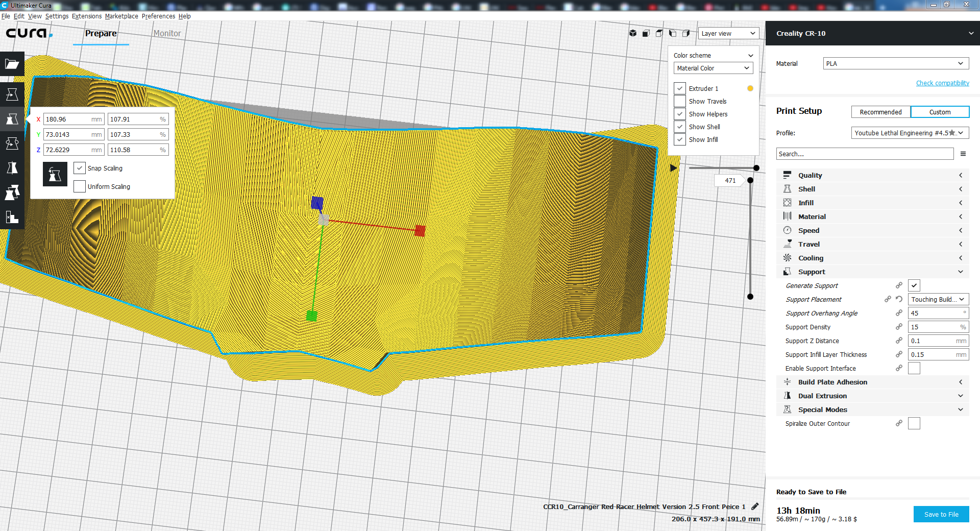Open the Check compatibility link

click(942, 83)
